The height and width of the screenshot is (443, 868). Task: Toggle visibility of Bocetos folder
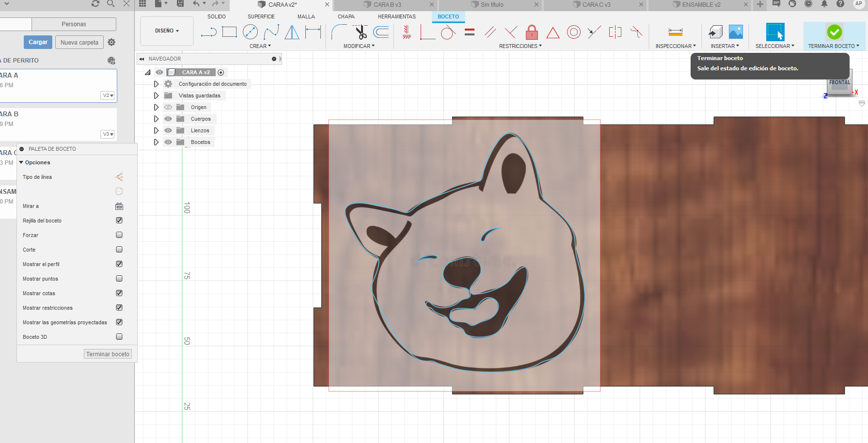168,142
